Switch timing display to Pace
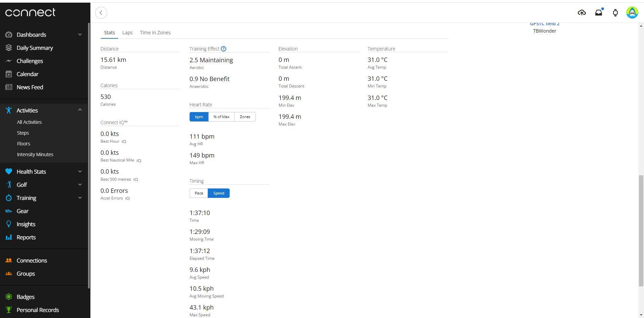The width and height of the screenshot is (644, 318). 199,193
